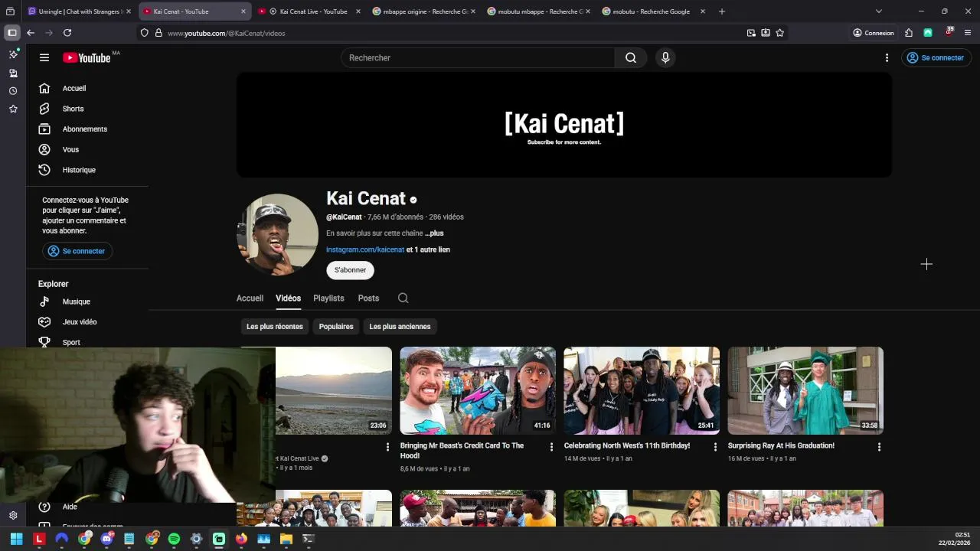Click the search magnifier button

click(631, 57)
